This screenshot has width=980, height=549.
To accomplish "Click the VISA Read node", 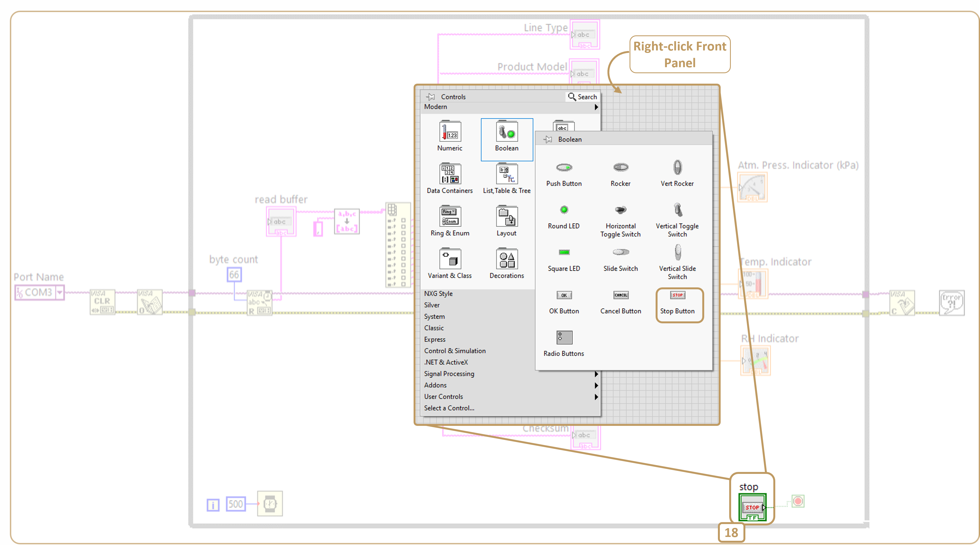I will (259, 303).
